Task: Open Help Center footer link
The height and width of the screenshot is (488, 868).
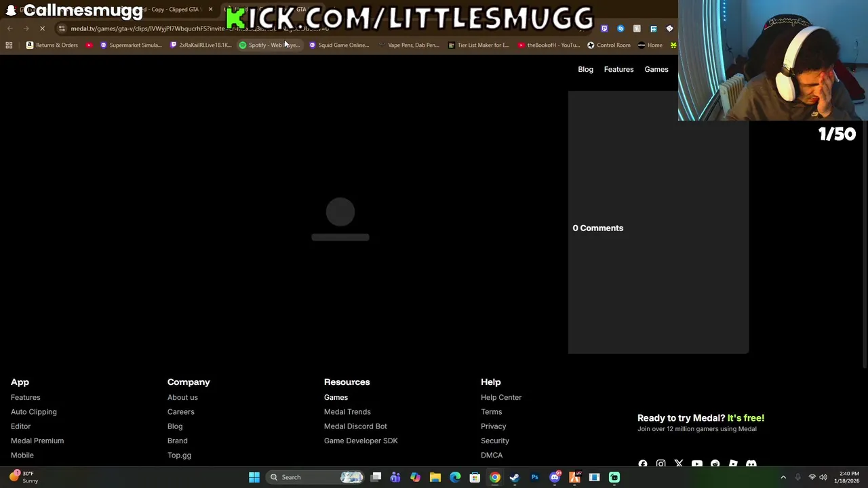Action: click(x=501, y=397)
